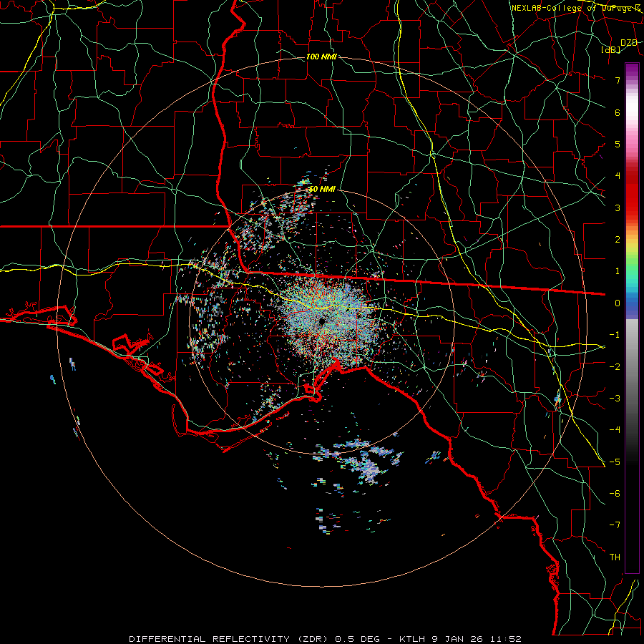Click the -5 dB value on the color scale
The width and height of the screenshot is (644, 644).
[x=615, y=462]
